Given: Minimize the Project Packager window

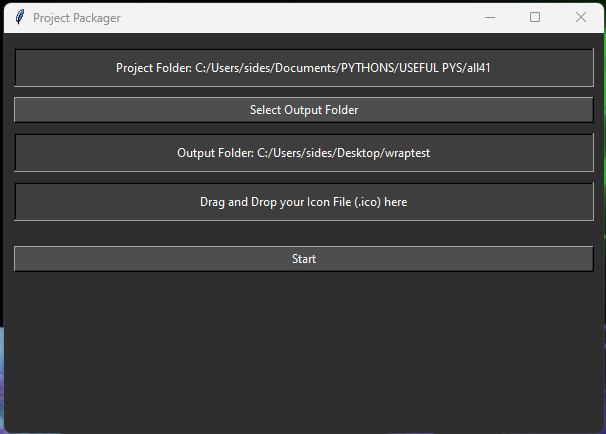Looking at the screenshot, I should click(490, 17).
